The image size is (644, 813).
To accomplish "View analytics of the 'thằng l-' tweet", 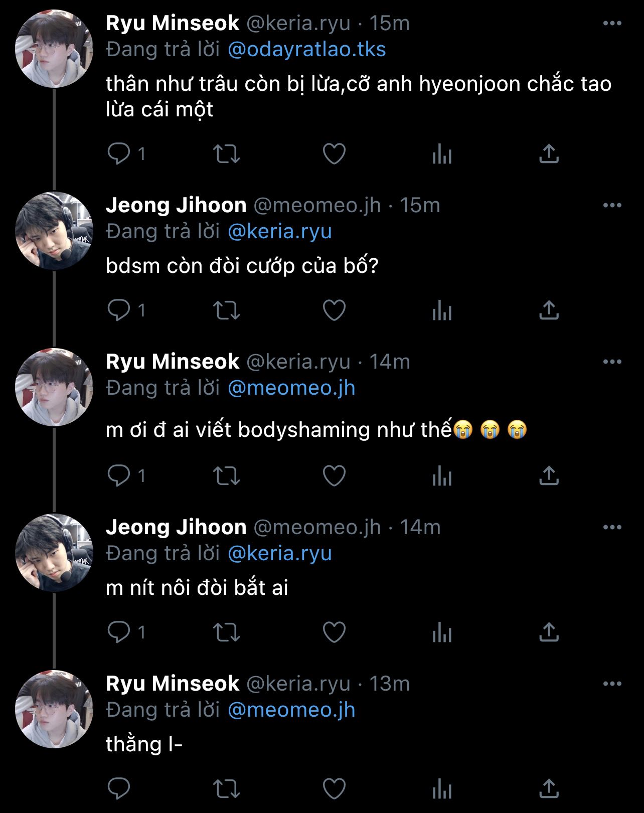I will point(442,789).
